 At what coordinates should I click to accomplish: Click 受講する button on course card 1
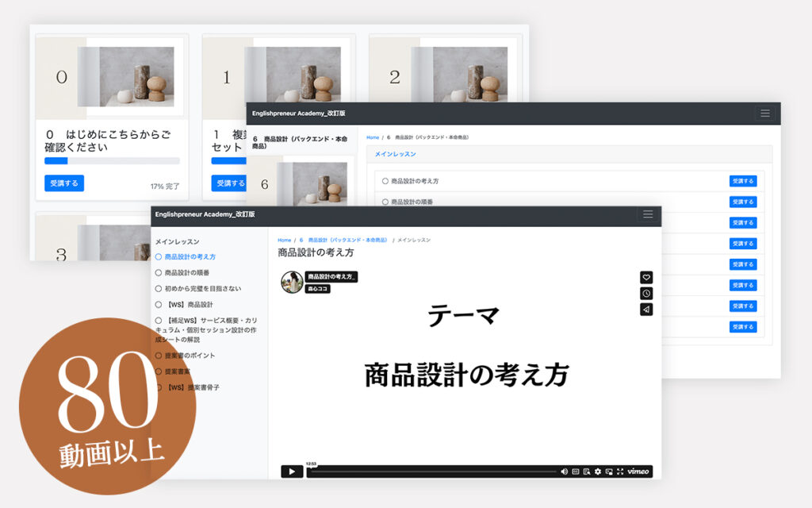[228, 183]
